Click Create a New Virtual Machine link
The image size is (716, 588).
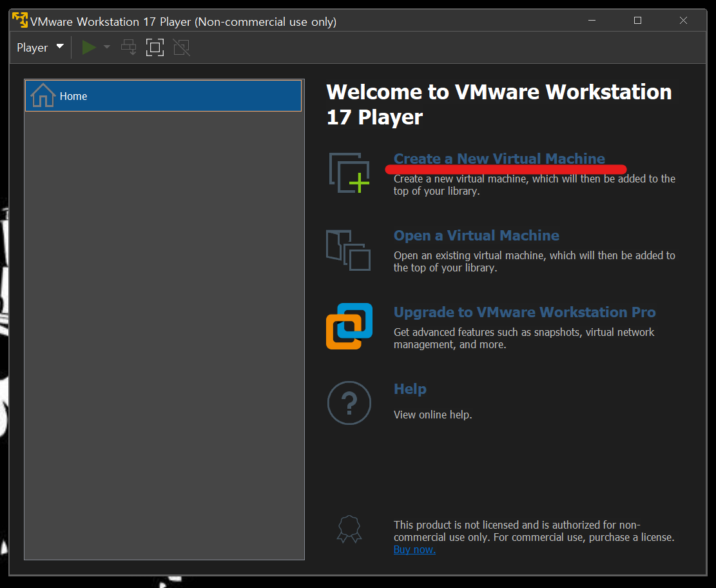pos(499,159)
